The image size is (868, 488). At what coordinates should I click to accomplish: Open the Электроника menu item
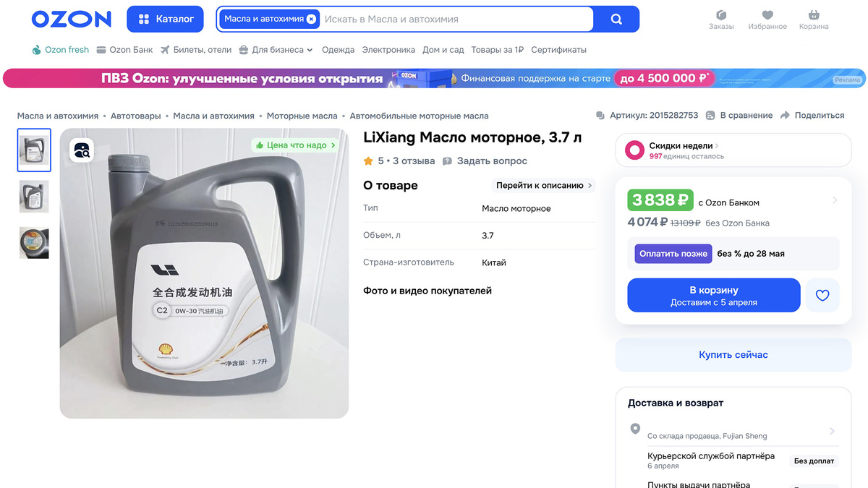point(388,50)
